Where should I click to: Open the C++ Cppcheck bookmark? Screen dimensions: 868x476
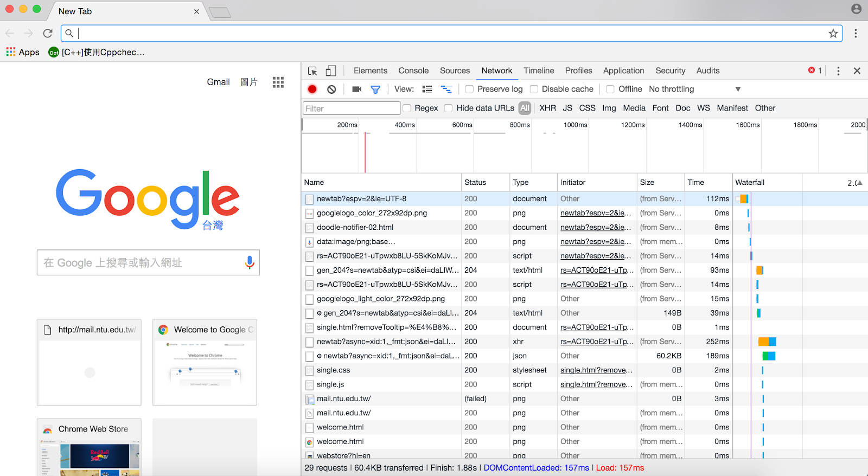point(97,52)
